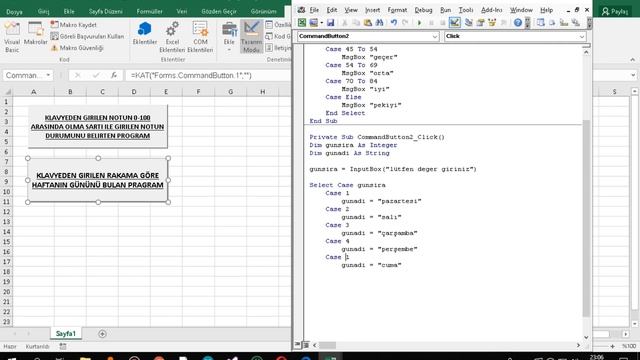Open the CommandButton2 object dropdown
This screenshot has width=640, height=360.
[435, 36]
